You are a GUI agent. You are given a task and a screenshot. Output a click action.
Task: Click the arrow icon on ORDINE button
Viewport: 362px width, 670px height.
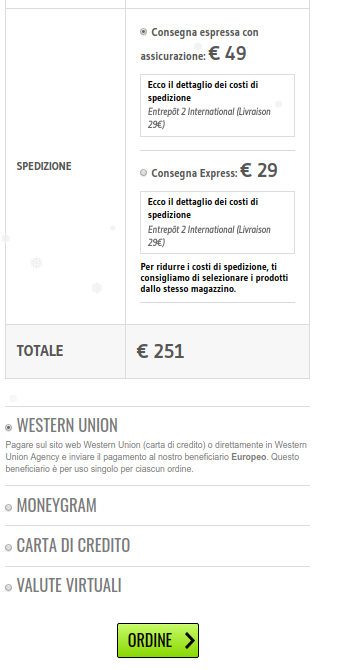point(189,640)
